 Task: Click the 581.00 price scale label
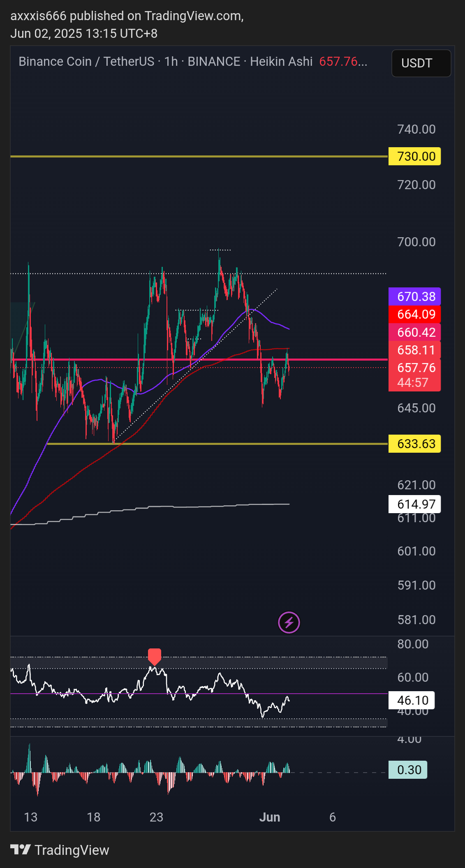click(x=416, y=620)
